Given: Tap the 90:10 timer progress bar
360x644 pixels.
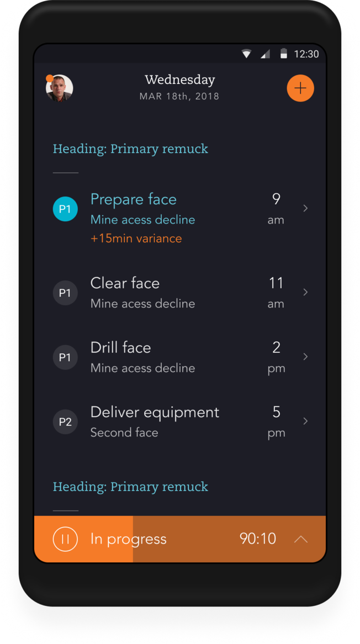Looking at the screenshot, I should [x=257, y=539].
